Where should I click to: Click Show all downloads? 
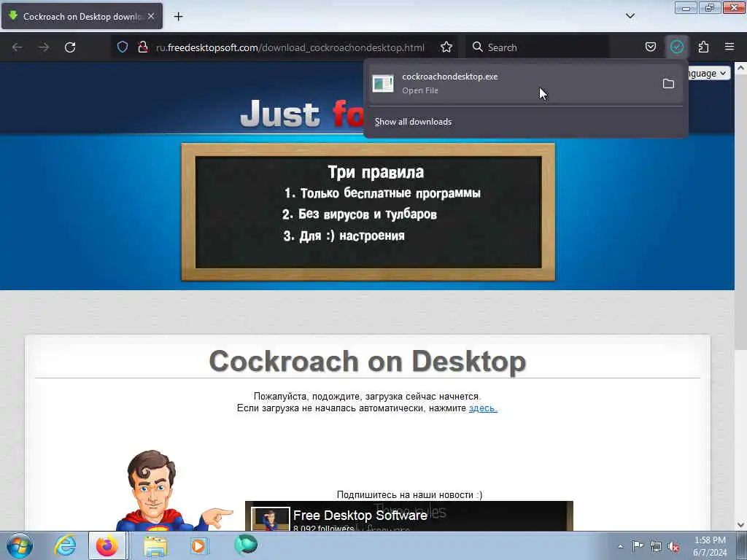click(x=413, y=122)
